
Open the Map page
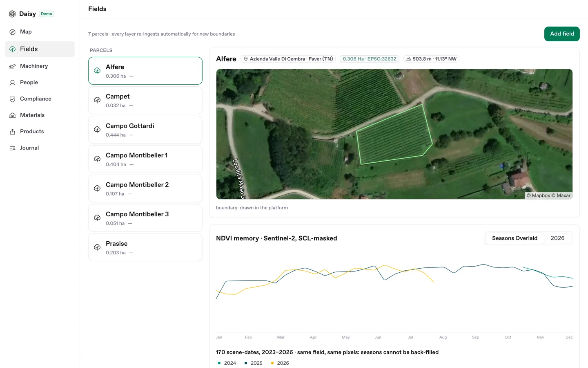click(40, 32)
